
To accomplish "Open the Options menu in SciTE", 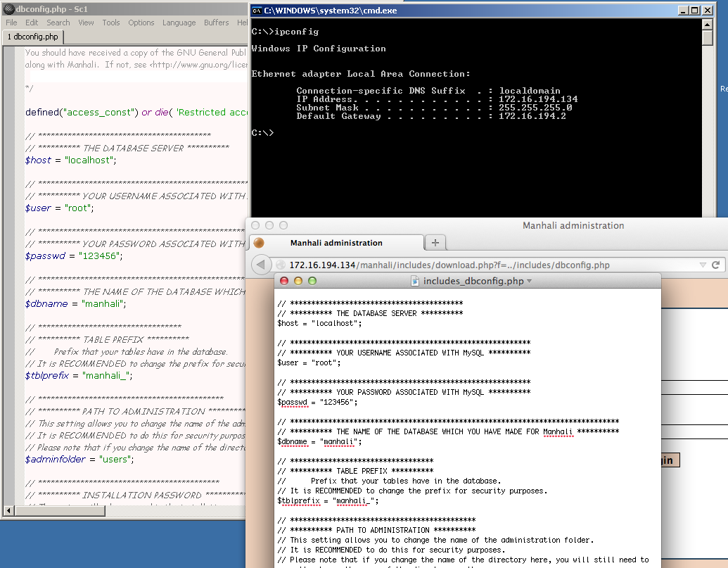I will (x=141, y=23).
